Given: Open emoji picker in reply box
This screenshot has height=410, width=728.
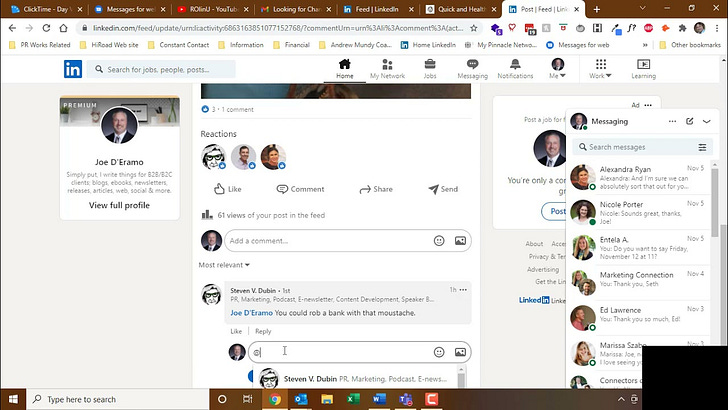Looking at the screenshot, I should 439,352.
